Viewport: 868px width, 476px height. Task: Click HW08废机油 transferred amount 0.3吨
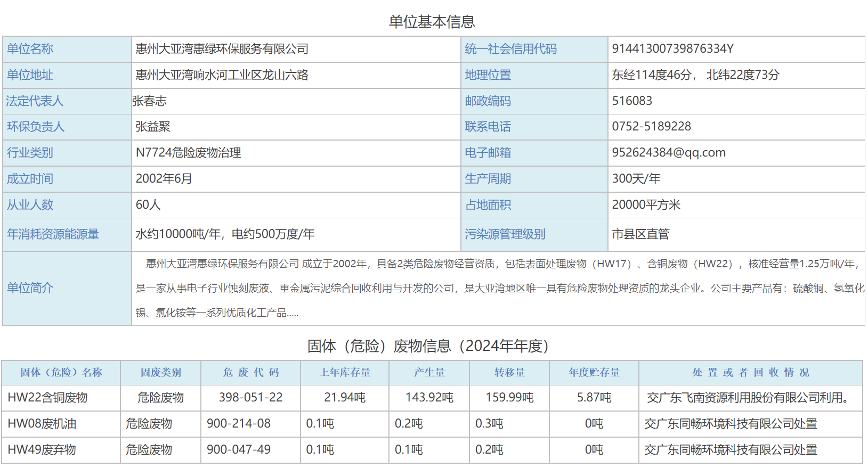tap(489, 424)
